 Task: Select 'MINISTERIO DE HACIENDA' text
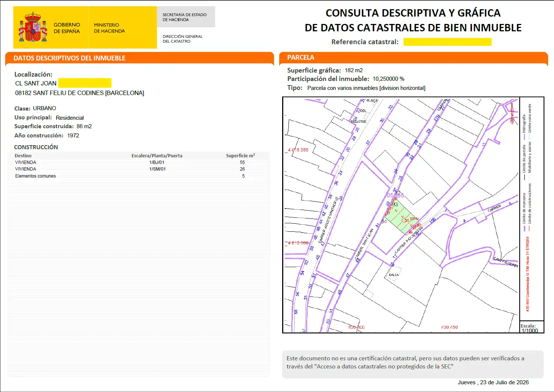(x=109, y=28)
